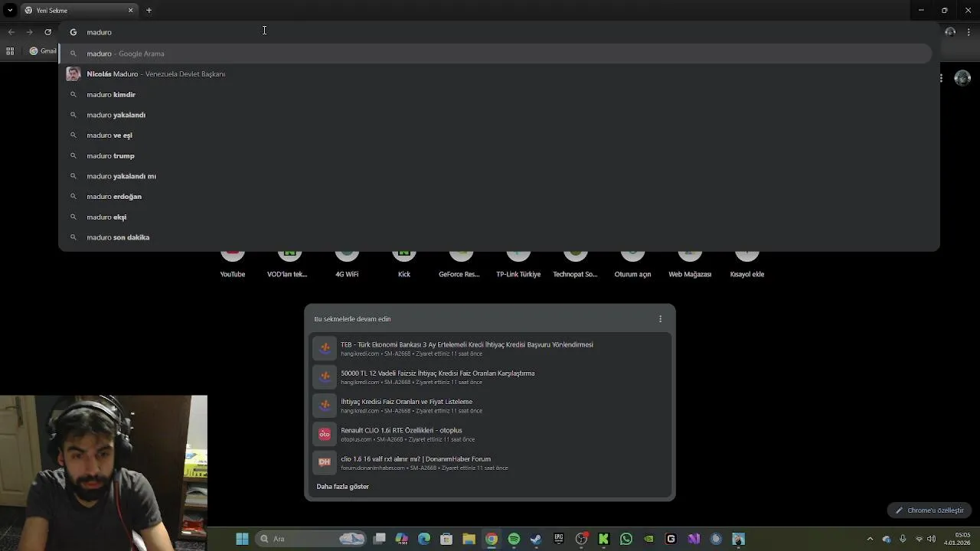This screenshot has height=551, width=980.
Task: Open Logitech G HUB from taskbar
Action: [x=671, y=539]
